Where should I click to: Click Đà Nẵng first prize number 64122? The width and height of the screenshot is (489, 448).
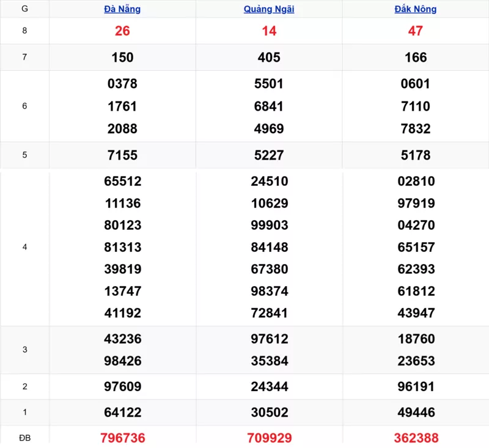122,413
